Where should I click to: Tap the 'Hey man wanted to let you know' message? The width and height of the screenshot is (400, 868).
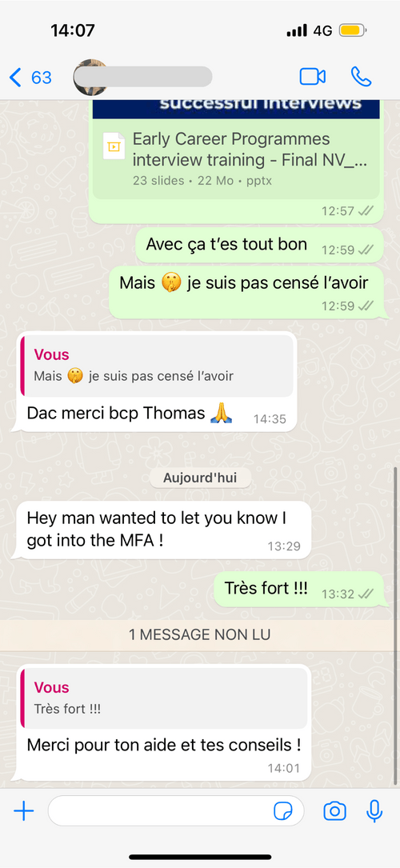coord(161,530)
